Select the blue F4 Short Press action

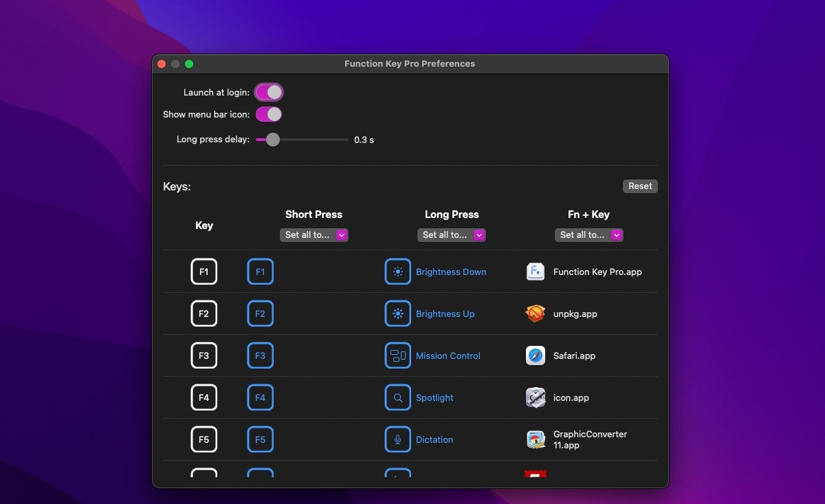(260, 397)
